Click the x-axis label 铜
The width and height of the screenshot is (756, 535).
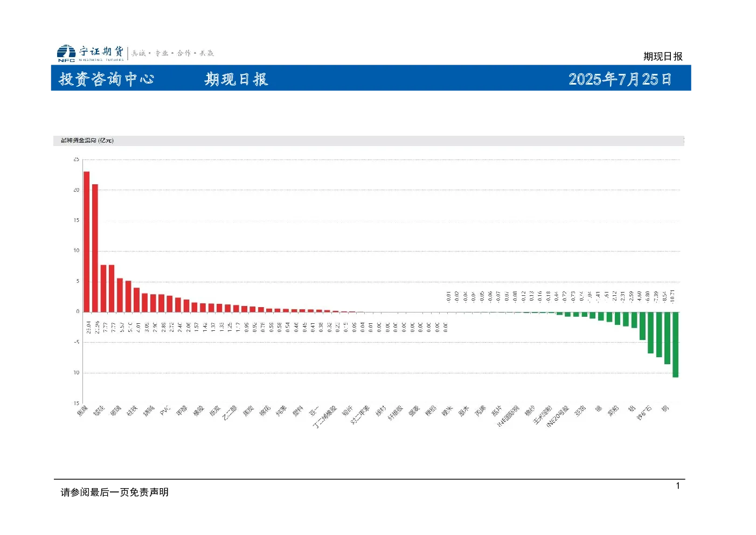[665, 408]
